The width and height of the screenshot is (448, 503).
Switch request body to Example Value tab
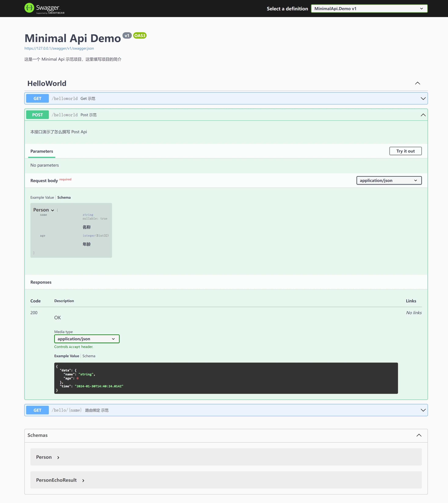pyautogui.click(x=42, y=197)
